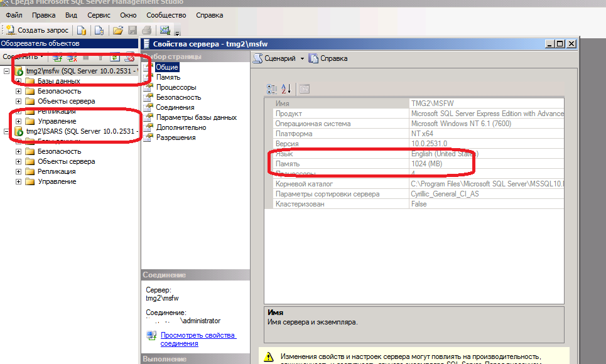The width and height of the screenshot is (606, 364).
Task: Click the "Создать запрос" toolbar button
Action: [x=38, y=30]
